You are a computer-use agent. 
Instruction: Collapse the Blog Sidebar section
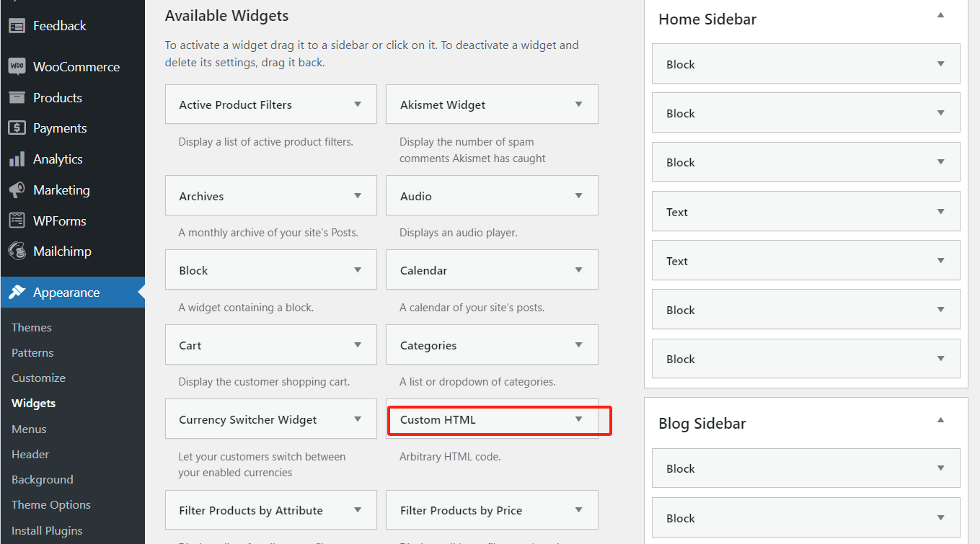(x=940, y=419)
